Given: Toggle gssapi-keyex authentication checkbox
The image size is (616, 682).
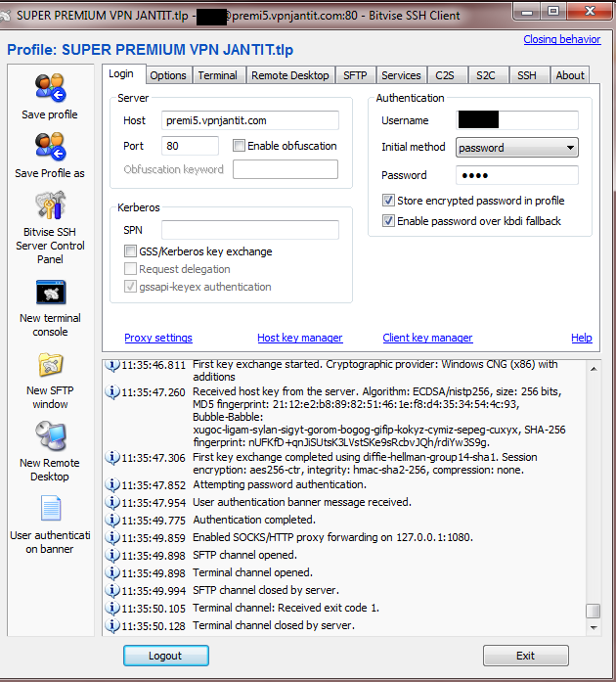Looking at the screenshot, I should coord(130,287).
